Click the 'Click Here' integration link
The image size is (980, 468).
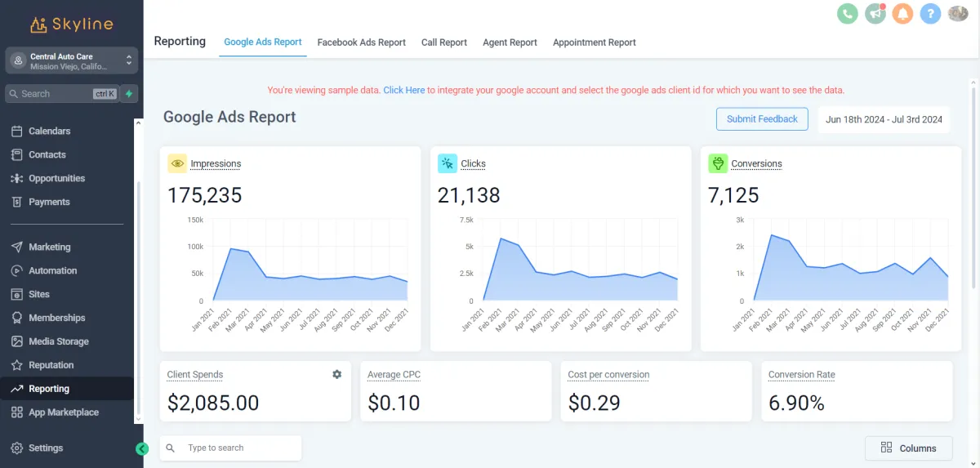point(404,91)
